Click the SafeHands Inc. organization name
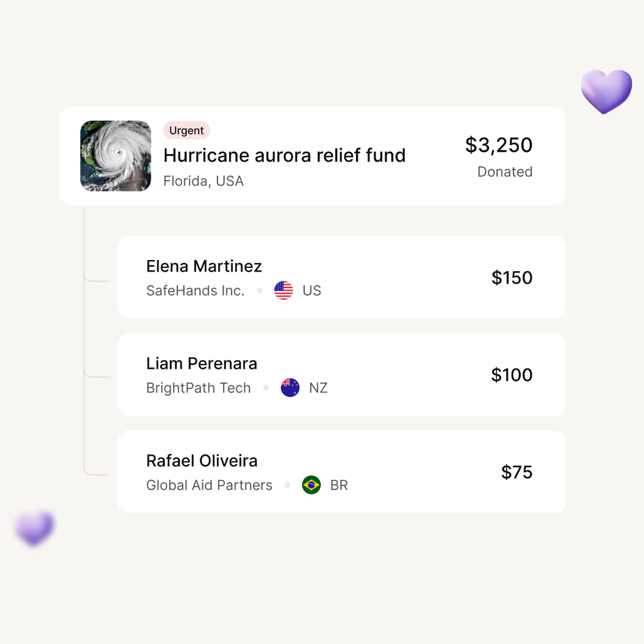 [195, 291]
